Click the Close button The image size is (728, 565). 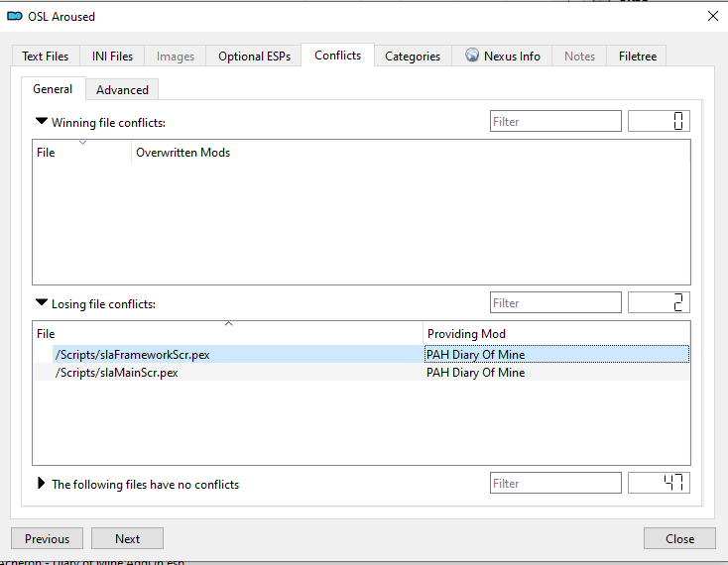click(x=679, y=538)
